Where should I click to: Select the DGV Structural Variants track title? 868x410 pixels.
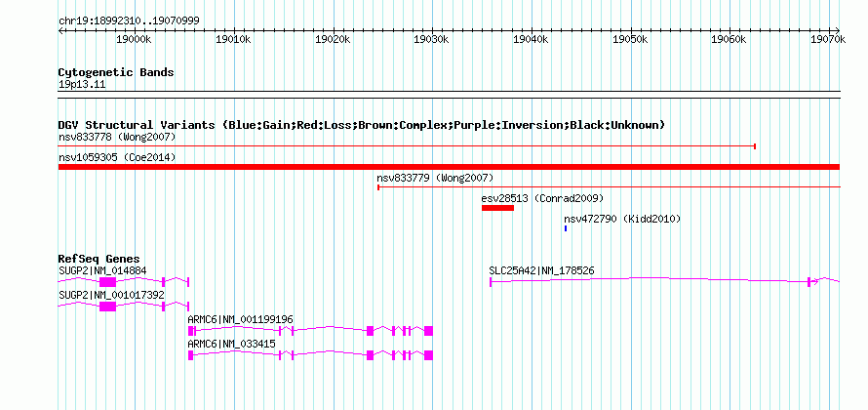pyautogui.click(x=362, y=125)
